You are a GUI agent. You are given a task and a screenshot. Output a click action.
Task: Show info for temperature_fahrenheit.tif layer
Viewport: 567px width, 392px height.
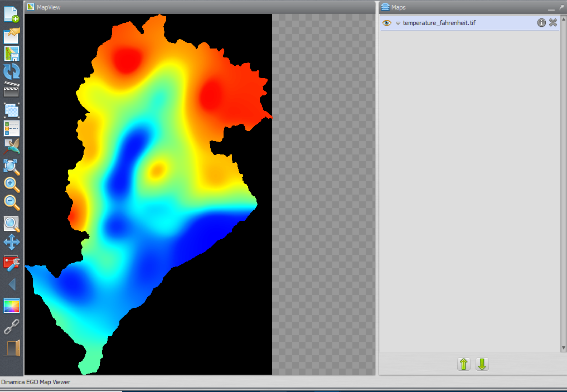pyautogui.click(x=541, y=23)
